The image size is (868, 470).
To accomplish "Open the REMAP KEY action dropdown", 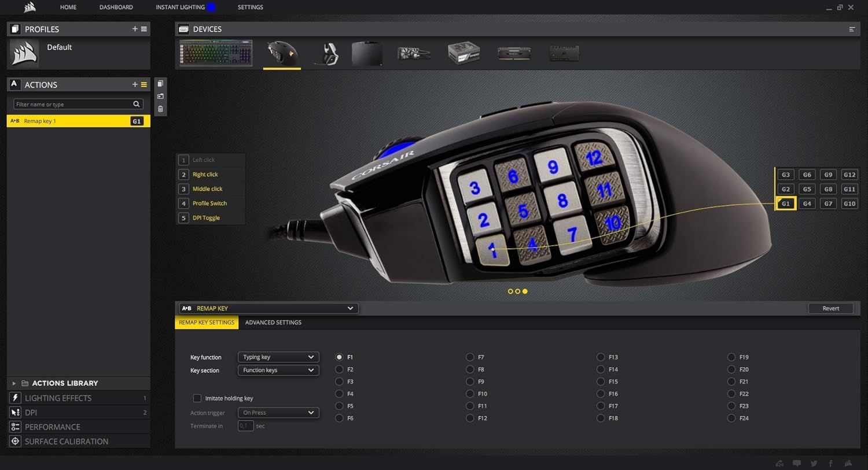I will pyautogui.click(x=350, y=308).
